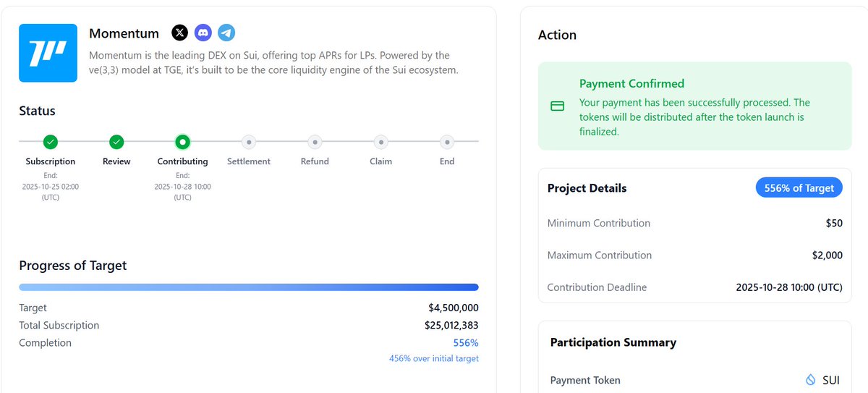Image resolution: width=868 pixels, height=393 pixels.
Task: Click the Target value $4,500,000
Action: click(454, 308)
